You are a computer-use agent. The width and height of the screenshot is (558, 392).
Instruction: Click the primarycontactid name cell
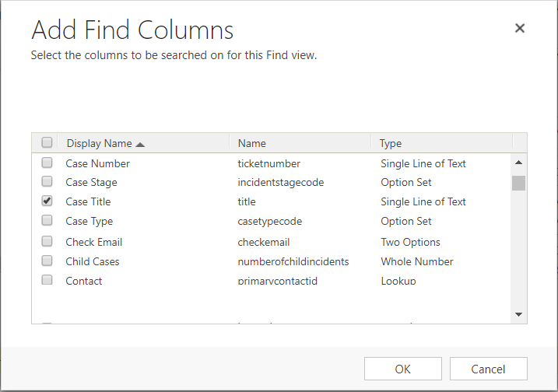click(x=278, y=281)
